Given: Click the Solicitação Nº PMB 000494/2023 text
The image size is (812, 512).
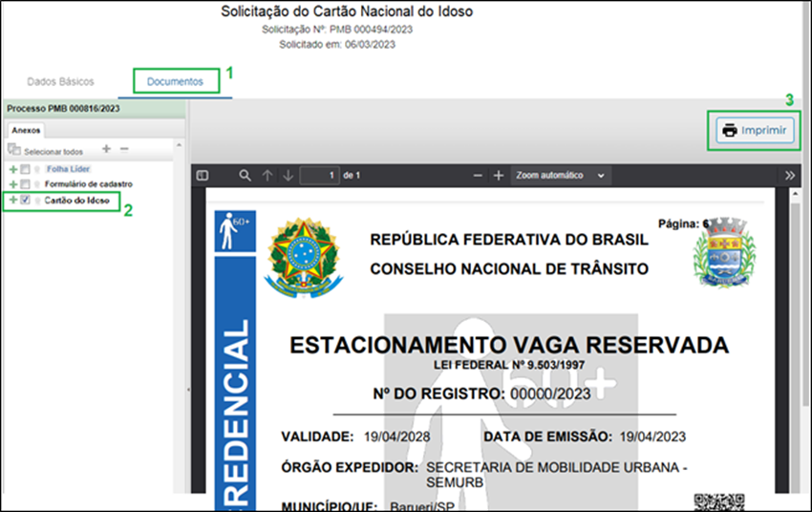Looking at the screenshot, I should pyautogui.click(x=337, y=30).
